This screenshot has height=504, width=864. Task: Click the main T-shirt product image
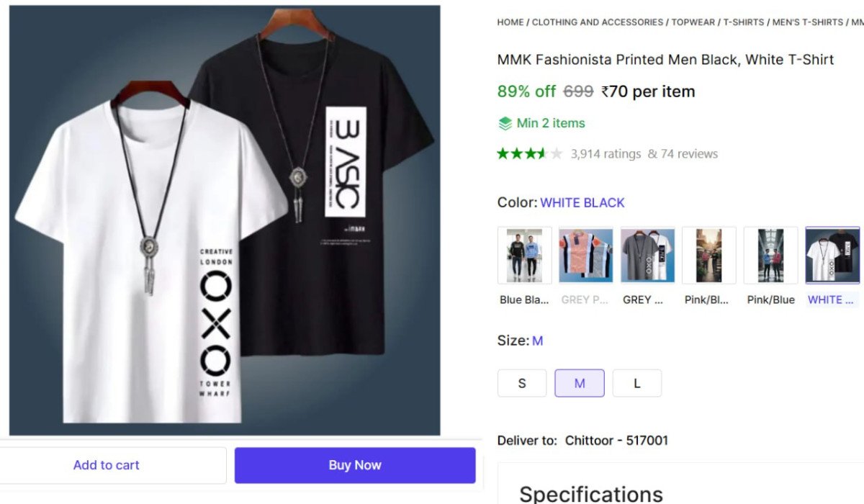[x=225, y=220]
